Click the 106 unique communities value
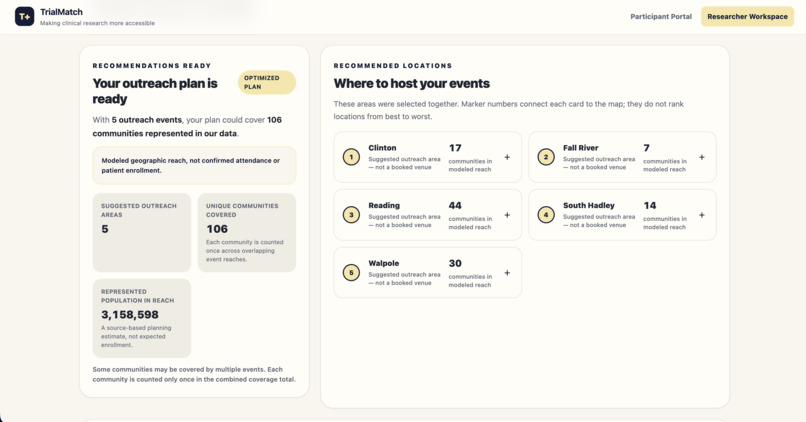 coord(217,229)
